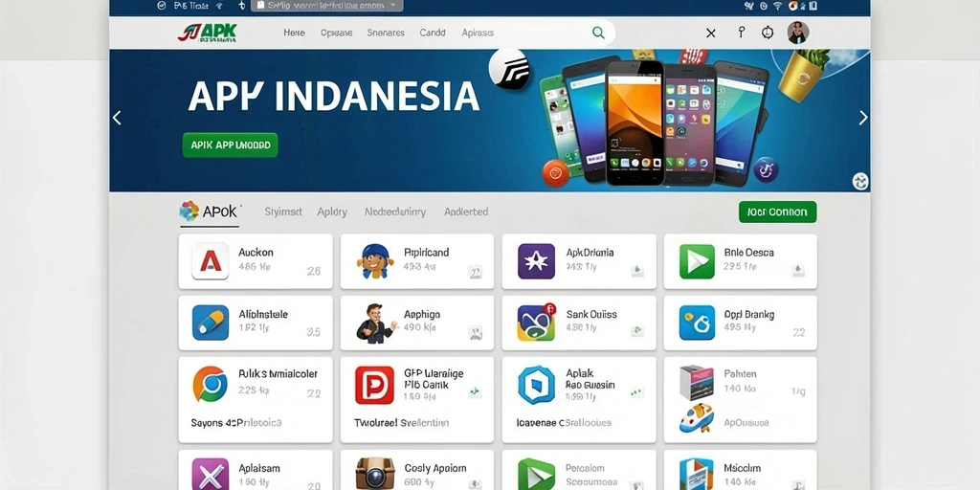Open the Percalom green play icon
This screenshot has height=490, width=980.
coord(536,475)
